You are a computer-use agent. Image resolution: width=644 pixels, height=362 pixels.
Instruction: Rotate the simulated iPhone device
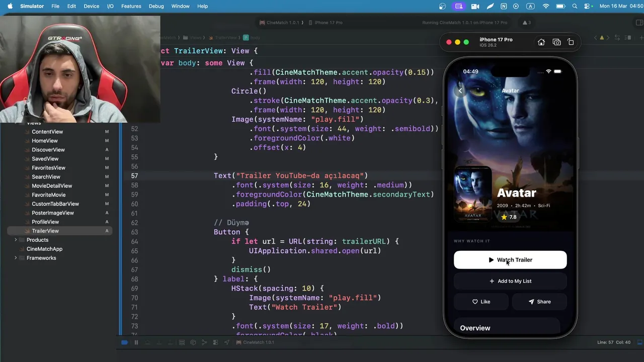[x=571, y=42]
